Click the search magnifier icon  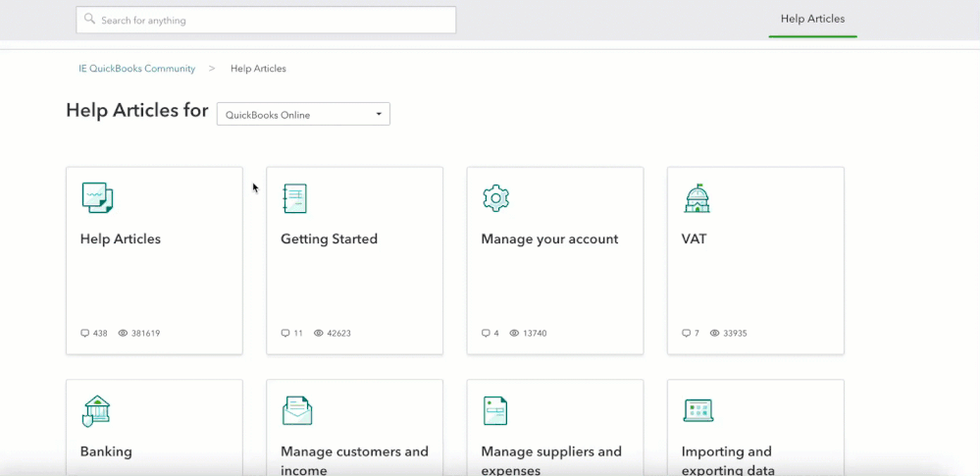click(x=90, y=20)
